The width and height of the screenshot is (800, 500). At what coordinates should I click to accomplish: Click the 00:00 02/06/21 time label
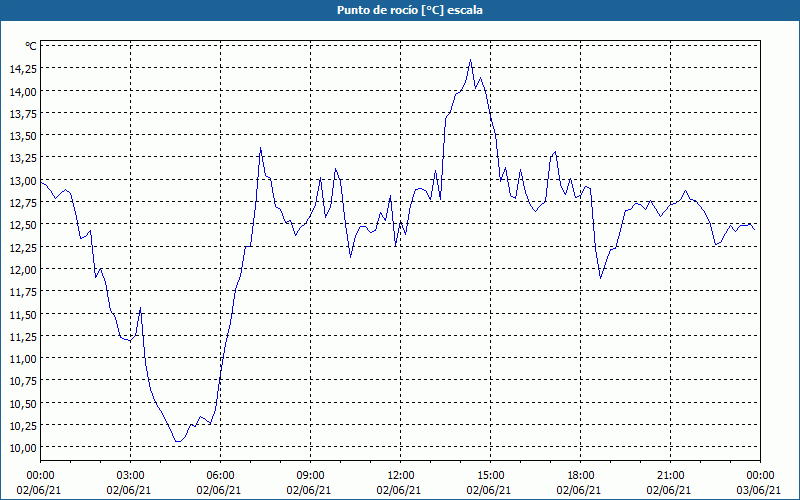point(39,483)
